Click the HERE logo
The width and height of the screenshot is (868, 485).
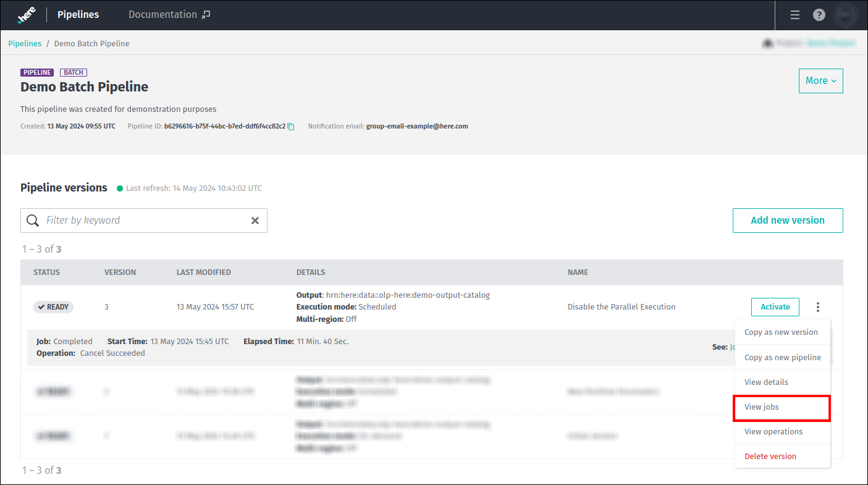click(x=25, y=14)
